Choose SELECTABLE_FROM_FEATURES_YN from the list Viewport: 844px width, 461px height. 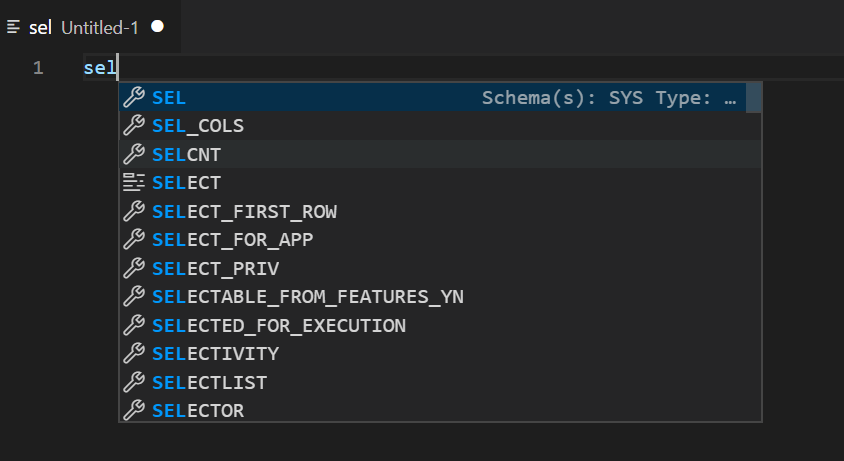308,297
